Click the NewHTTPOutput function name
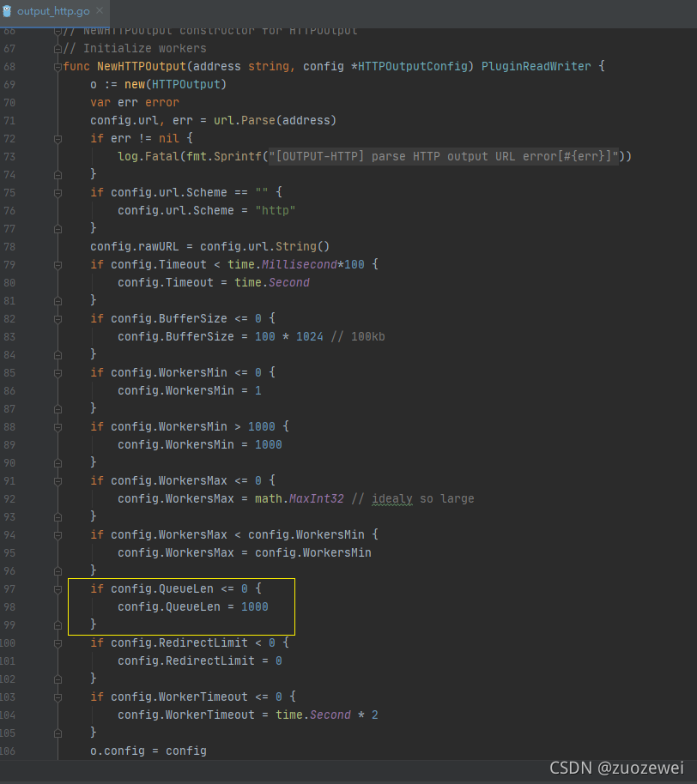697x784 pixels. tap(142, 67)
